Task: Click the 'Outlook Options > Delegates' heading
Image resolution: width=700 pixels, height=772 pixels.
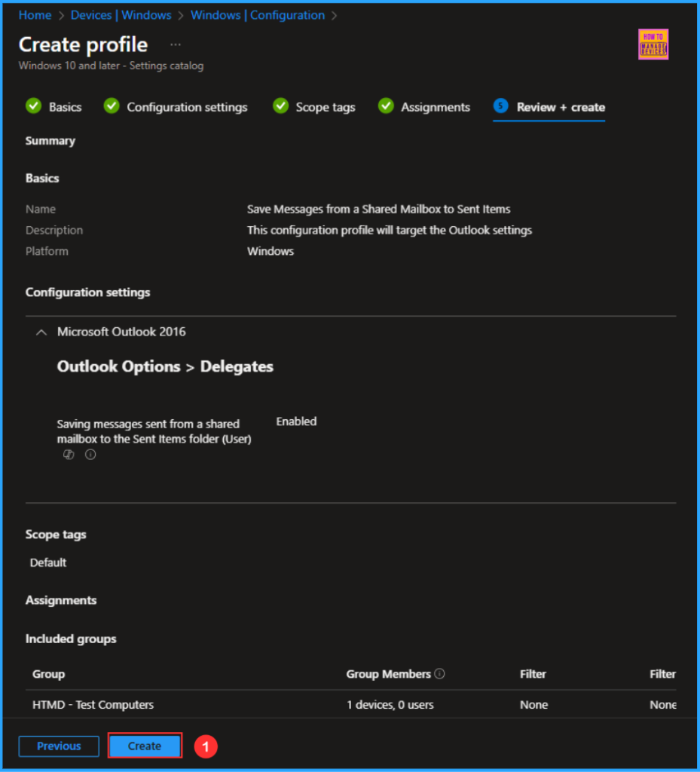Action: pyautogui.click(x=165, y=367)
